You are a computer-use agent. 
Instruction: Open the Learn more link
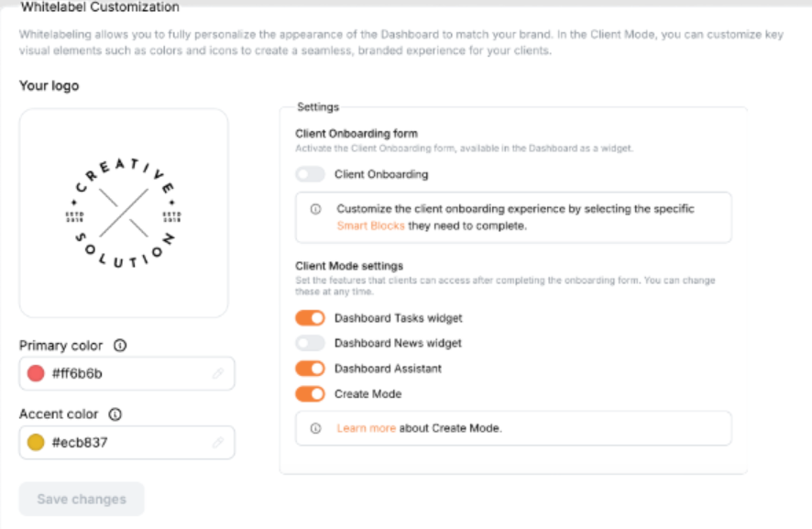(x=366, y=428)
